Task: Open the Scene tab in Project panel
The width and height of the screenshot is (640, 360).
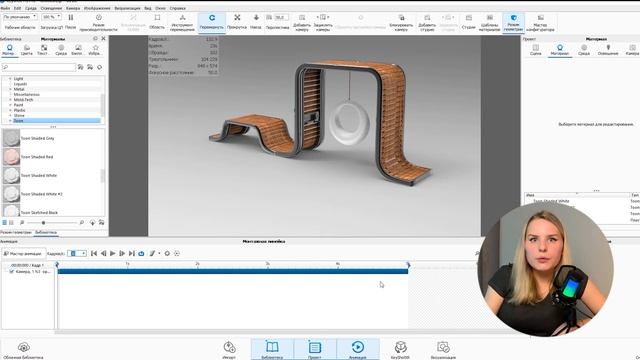Action: coord(536,50)
